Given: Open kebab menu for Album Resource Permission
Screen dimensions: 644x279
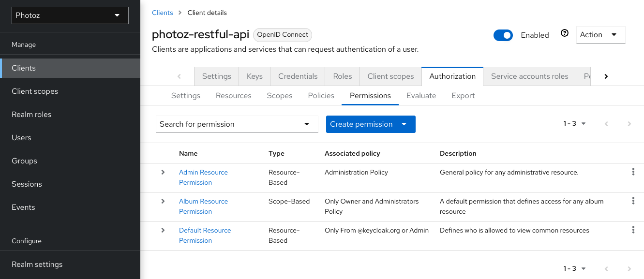Looking at the screenshot, I should [x=633, y=201].
